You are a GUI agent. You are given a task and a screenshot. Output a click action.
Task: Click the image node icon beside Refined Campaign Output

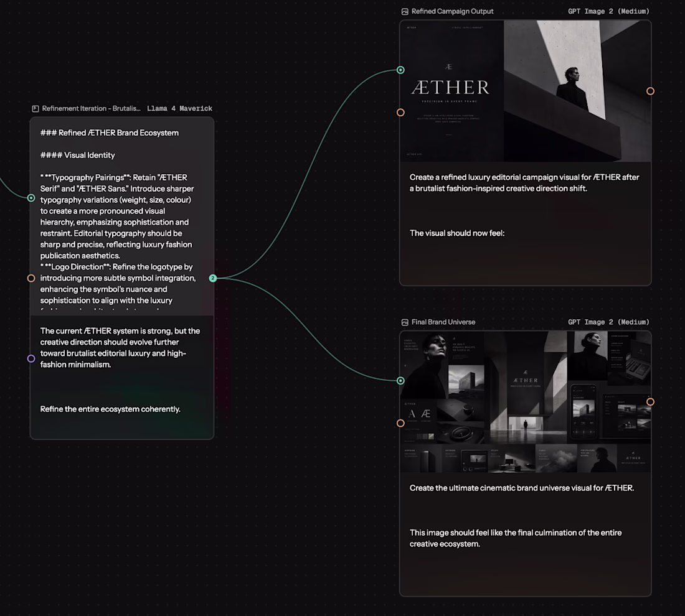coord(405,12)
